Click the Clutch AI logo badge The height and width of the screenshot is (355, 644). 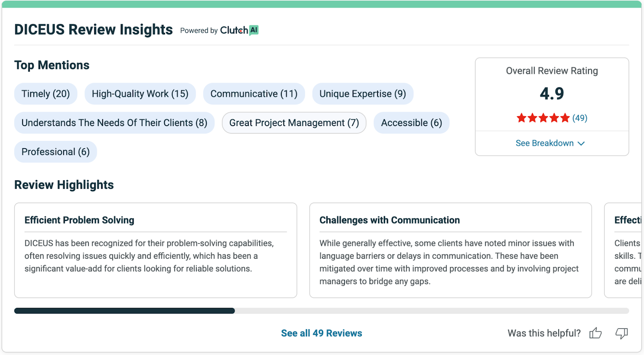(239, 30)
